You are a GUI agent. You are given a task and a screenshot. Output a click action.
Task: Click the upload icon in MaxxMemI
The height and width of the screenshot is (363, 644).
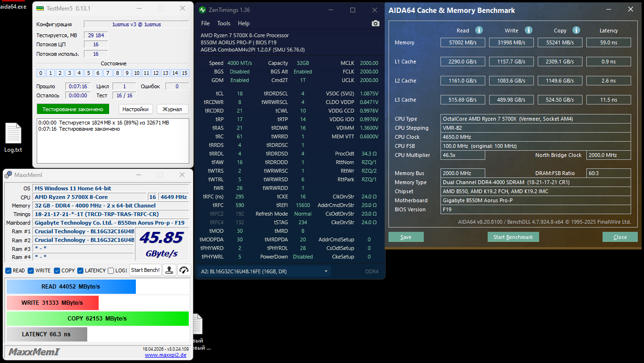(x=169, y=270)
